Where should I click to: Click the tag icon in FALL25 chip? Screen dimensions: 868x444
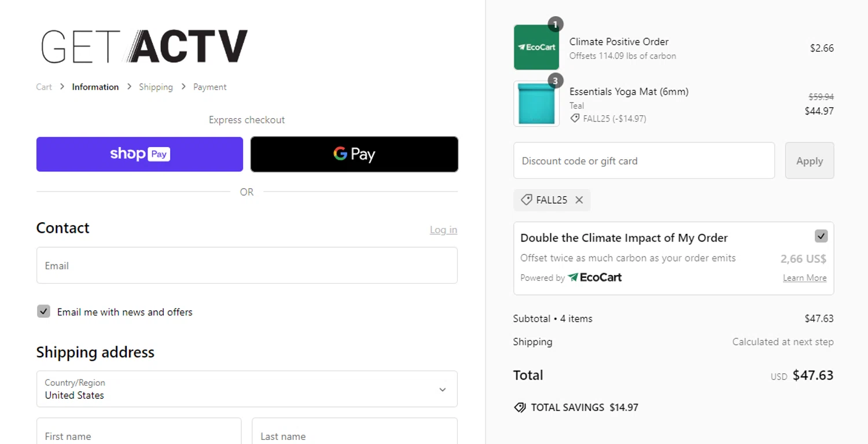pyautogui.click(x=526, y=200)
